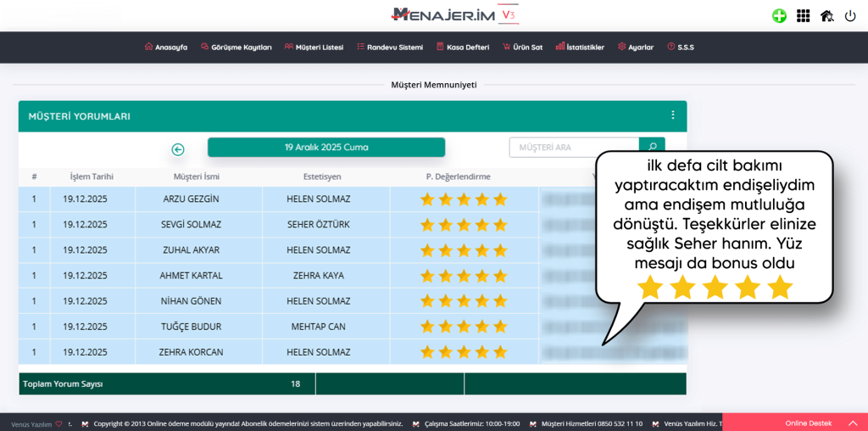Open the Anasayfa menu item
The height and width of the screenshot is (431, 868).
coord(166,48)
